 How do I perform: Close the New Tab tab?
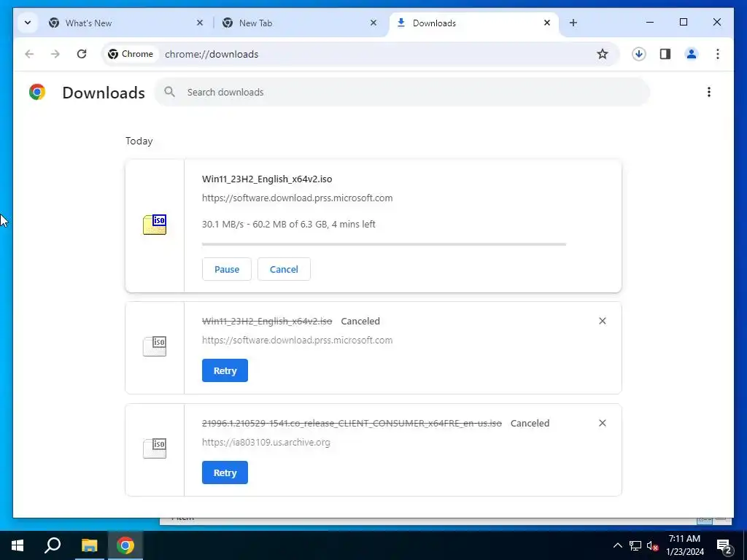[x=373, y=23]
